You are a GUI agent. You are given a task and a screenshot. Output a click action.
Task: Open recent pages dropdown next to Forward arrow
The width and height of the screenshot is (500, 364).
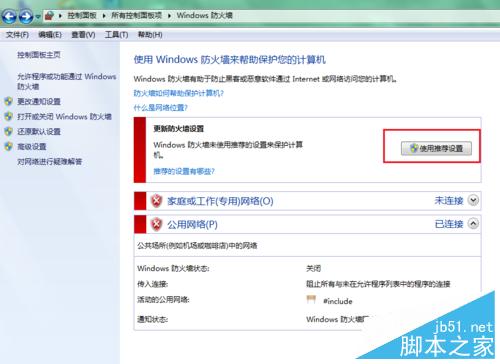[38, 17]
